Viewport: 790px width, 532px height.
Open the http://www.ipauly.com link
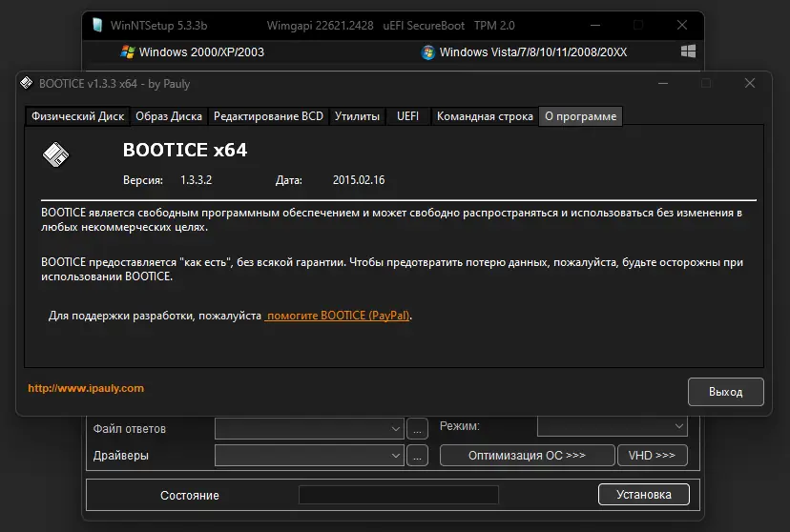pos(86,388)
